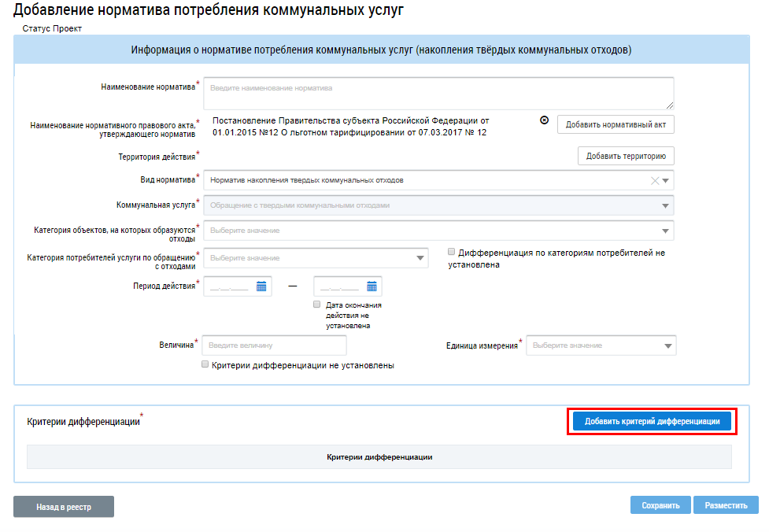Open 'Категория объектов, на которых образуются отходы' dropdown
Image resolution: width=769 pixels, height=532 pixels.
[x=438, y=231]
